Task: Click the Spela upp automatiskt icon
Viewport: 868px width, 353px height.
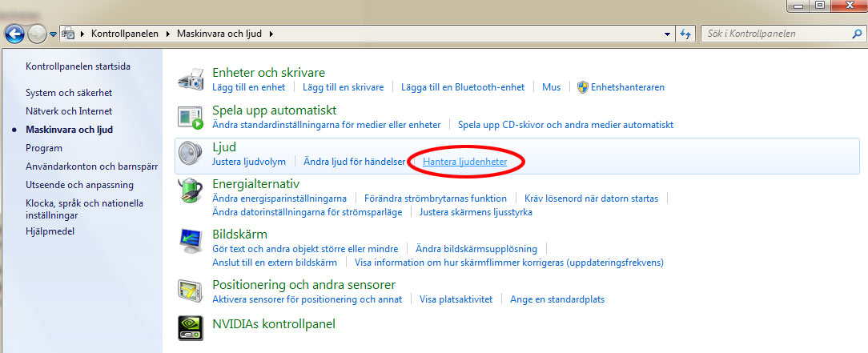Action: coord(191,116)
